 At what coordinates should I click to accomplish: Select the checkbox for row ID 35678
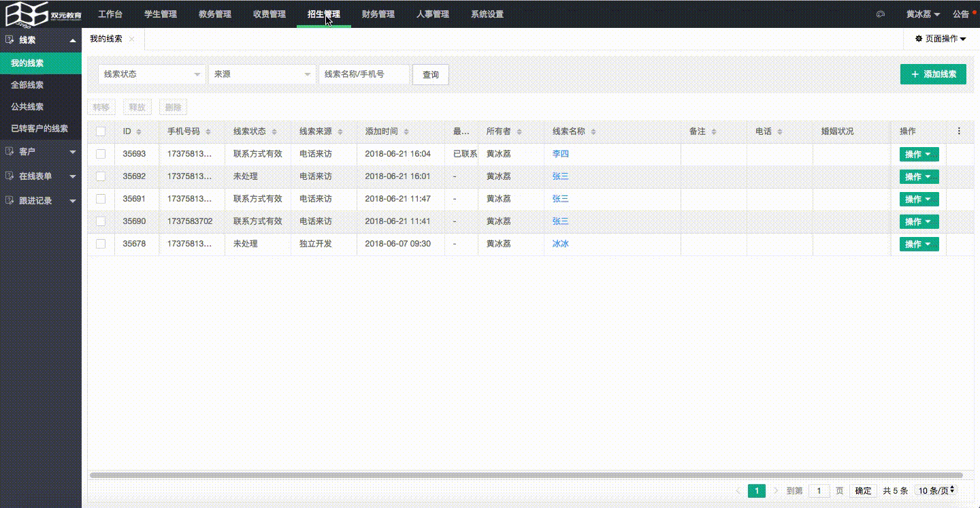[101, 244]
